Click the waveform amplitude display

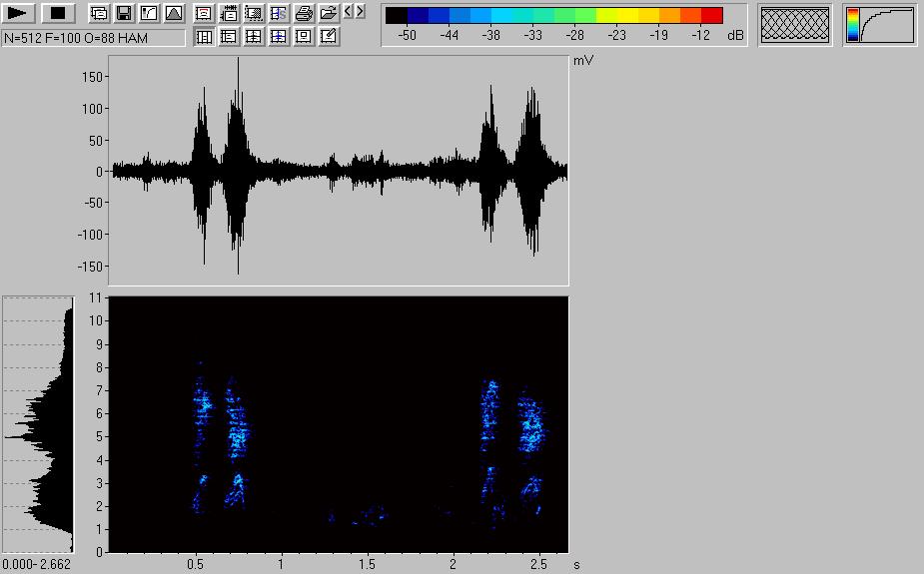tap(338, 171)
